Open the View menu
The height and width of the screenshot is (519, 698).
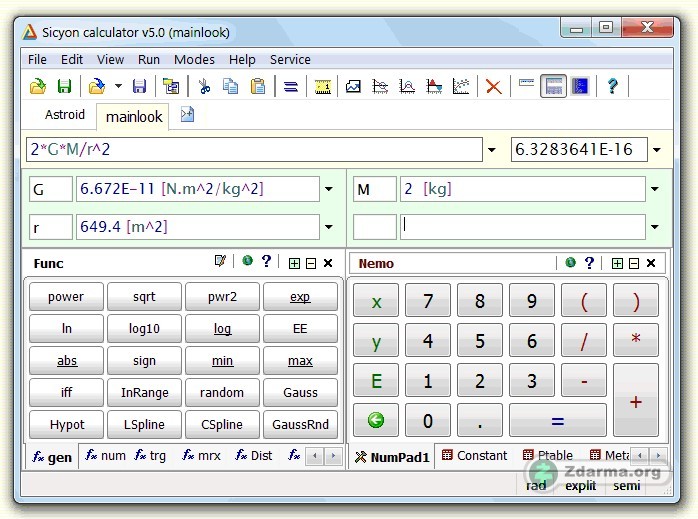click(x=110, y=59)
